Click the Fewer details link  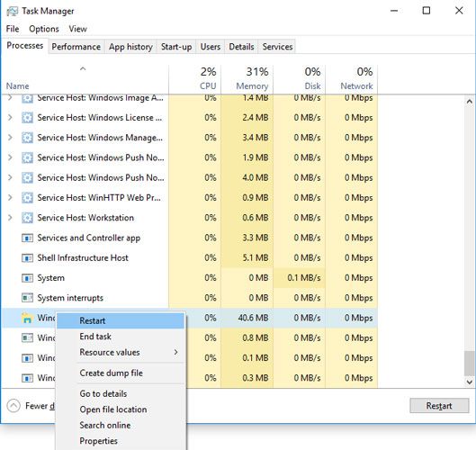point(40,406)
